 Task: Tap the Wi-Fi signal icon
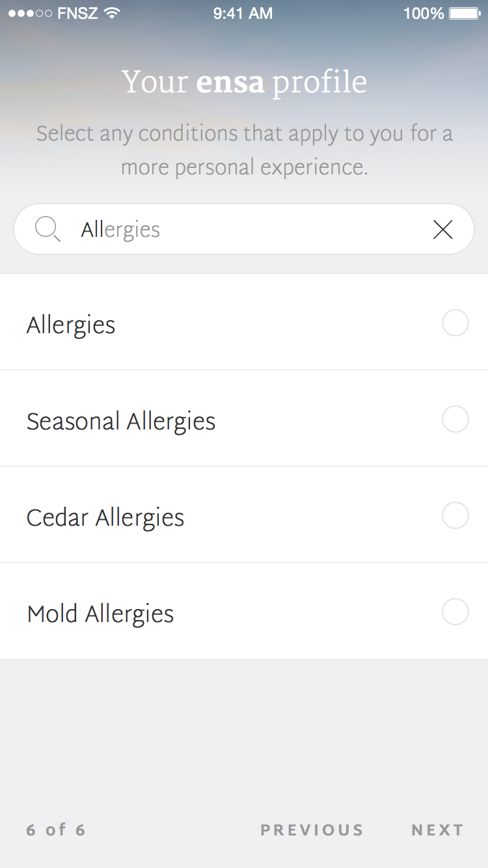(x=113, y=14)
